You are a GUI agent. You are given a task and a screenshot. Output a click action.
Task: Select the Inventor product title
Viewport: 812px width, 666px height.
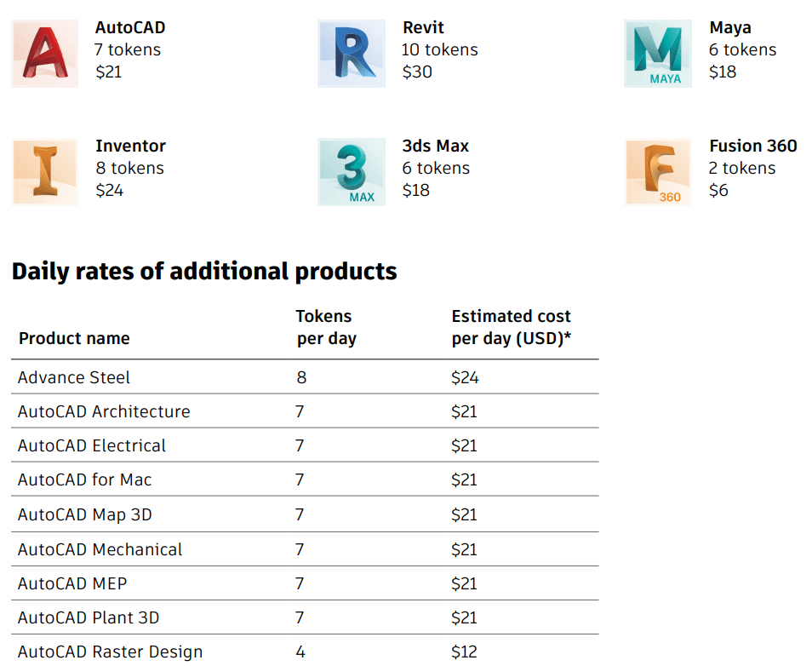click(130, 146)
